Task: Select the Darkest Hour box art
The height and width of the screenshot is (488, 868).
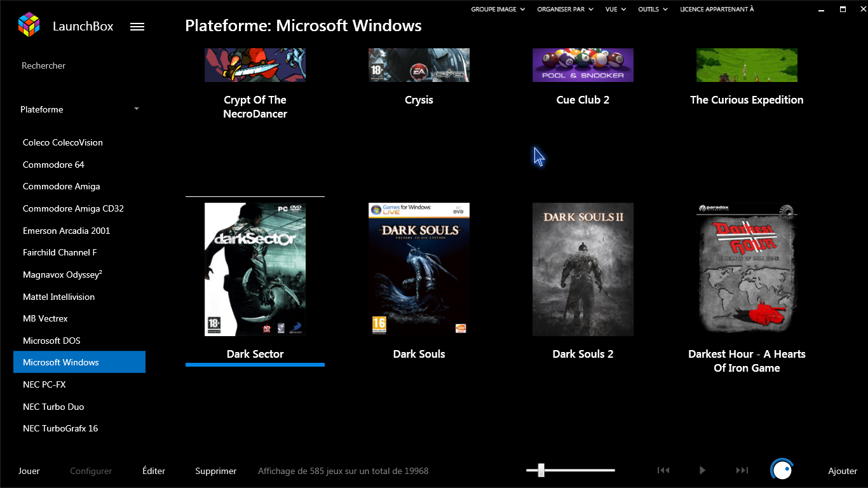Action: [747, 269]
